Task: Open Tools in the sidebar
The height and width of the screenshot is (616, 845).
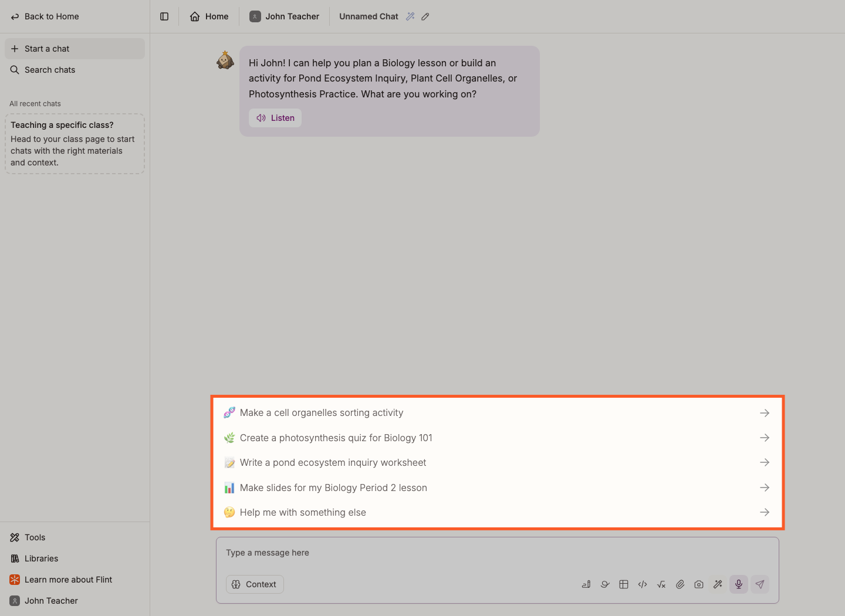Action: [75, 537]
